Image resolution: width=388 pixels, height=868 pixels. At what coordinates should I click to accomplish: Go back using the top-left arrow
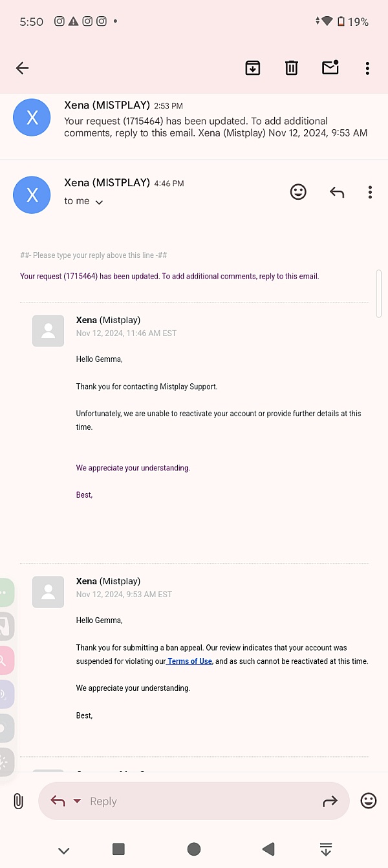[x=22, y=68]
